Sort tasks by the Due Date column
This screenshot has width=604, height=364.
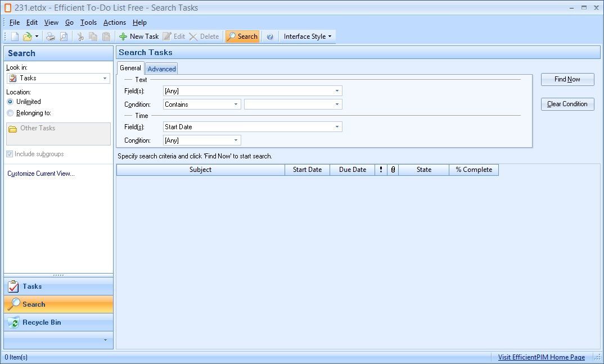click(352, 169)
